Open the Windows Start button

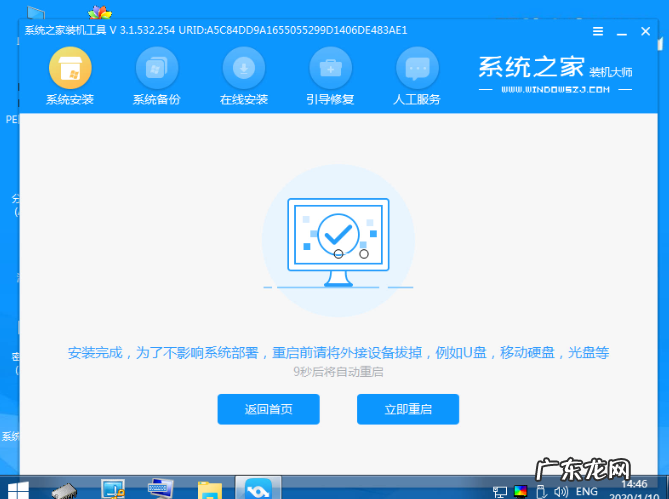pyautogui.click(x=18, y=490)
